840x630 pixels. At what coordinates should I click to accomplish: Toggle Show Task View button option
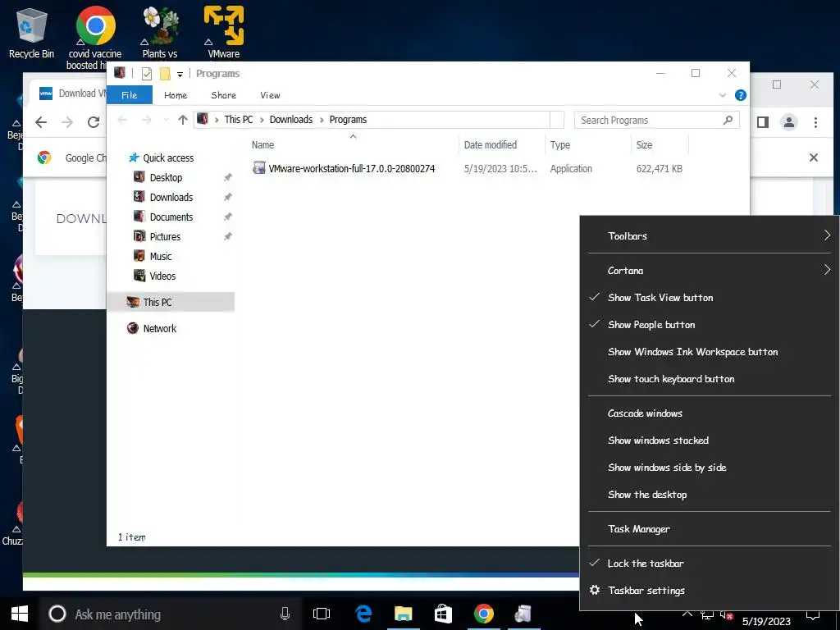point(710,298)
